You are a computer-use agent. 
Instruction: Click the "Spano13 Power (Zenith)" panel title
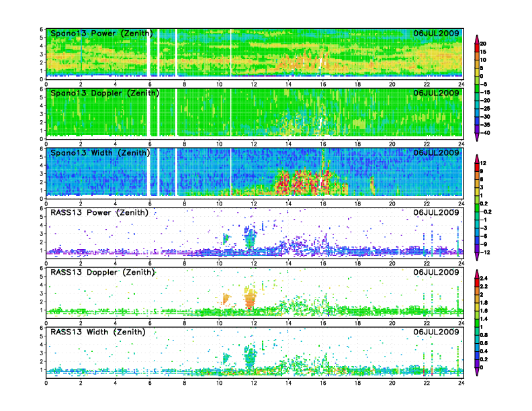coord(101,34)
